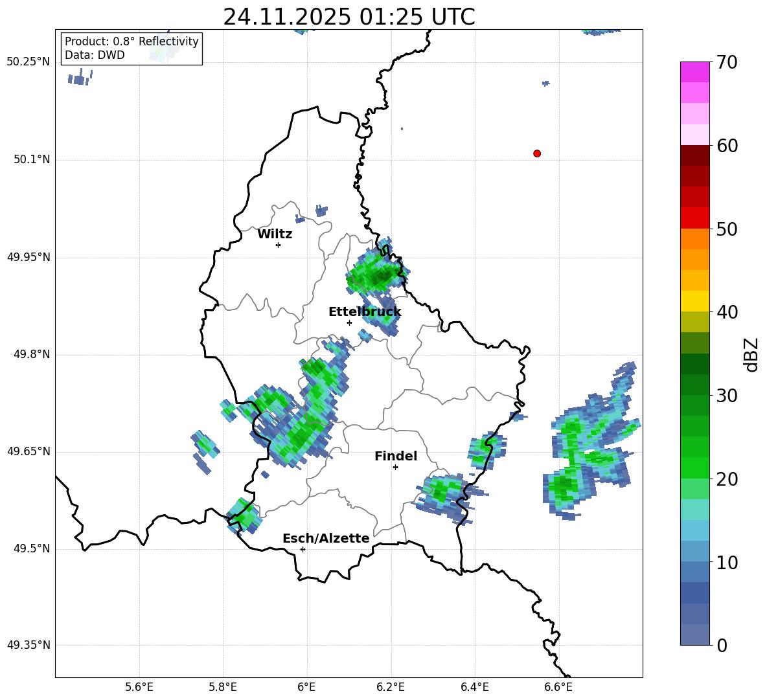Click the Findel station cross marker
The width and height of the screenshot is (767, 700).
(395, 467)
